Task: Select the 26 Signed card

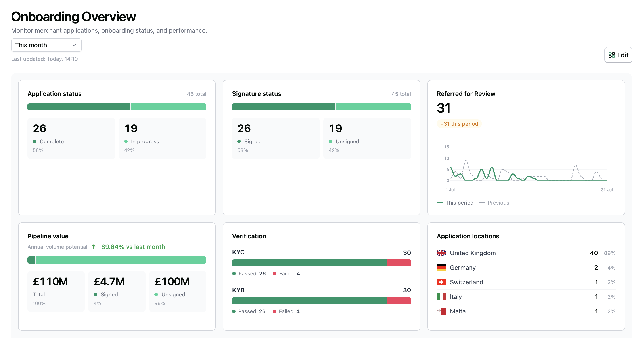Action: click(276, 138)
